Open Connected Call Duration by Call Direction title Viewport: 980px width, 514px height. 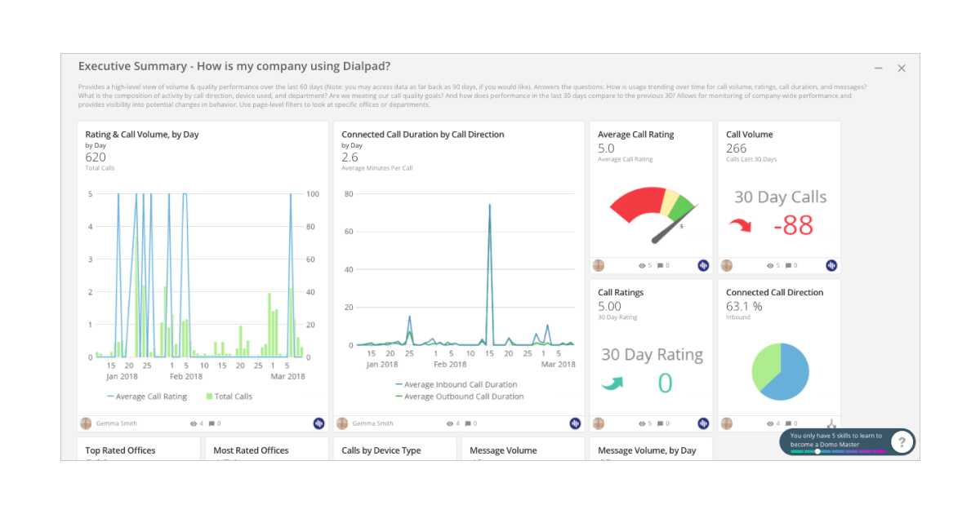pyautogui.click(x=423, y=135)
